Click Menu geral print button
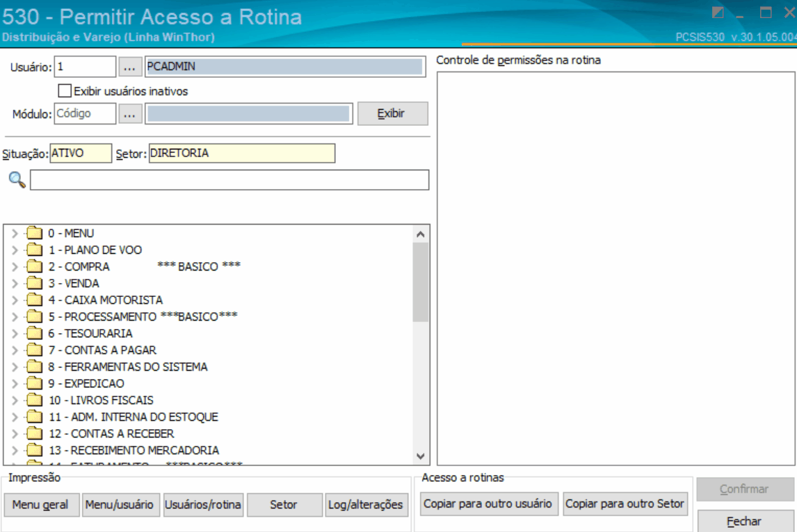Image resolution: width=797 pixels, height=532 pixels. pyautogui.click(x=40, y=505)
